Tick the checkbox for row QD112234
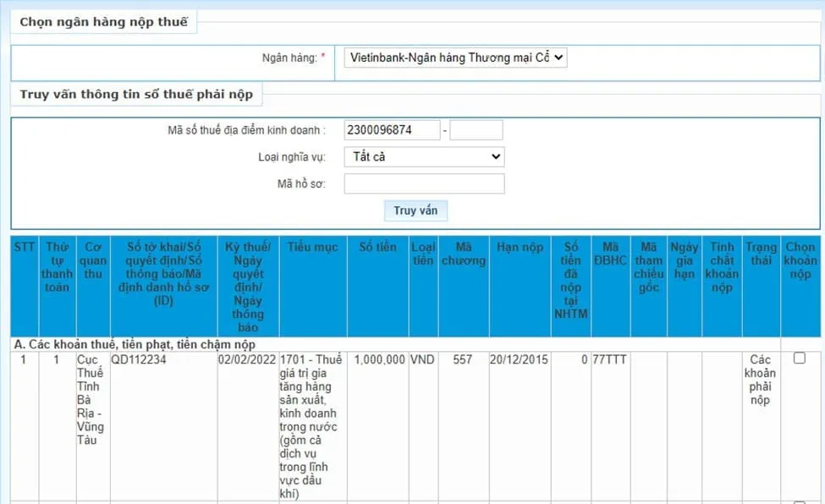The height and width of the screenshot is (504, 825). pyautogui.click(x=799, y=359)
